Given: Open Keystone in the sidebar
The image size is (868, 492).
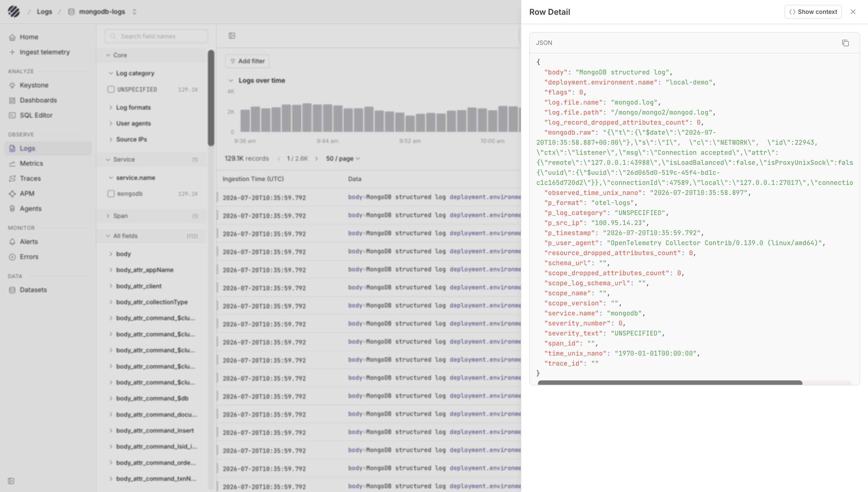Looking at the screenshot, I should pyautogui.click(x=34, y=85).
